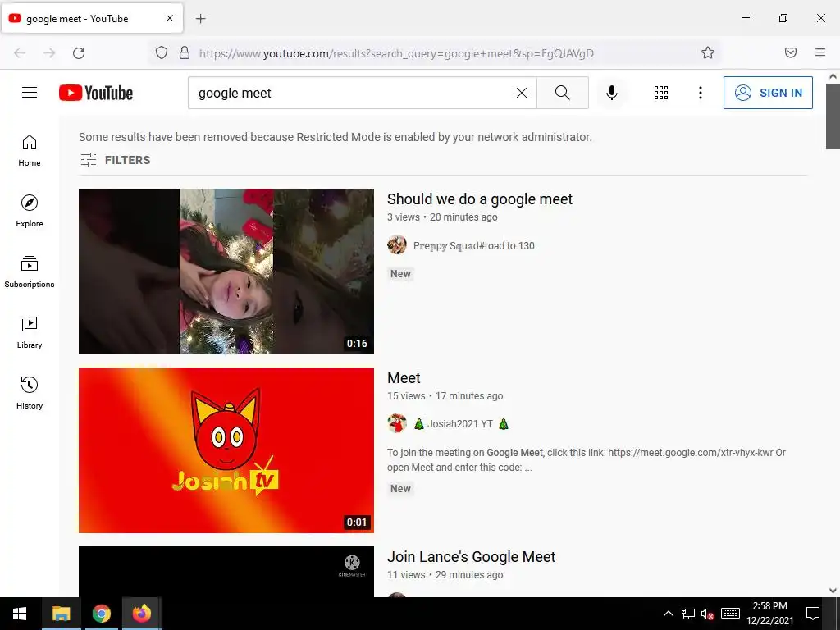Open title Should we do a google meet

click(479, 199)
